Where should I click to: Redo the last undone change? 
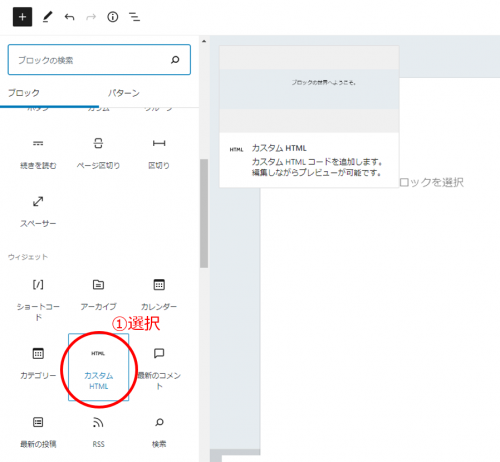(91, 17)
